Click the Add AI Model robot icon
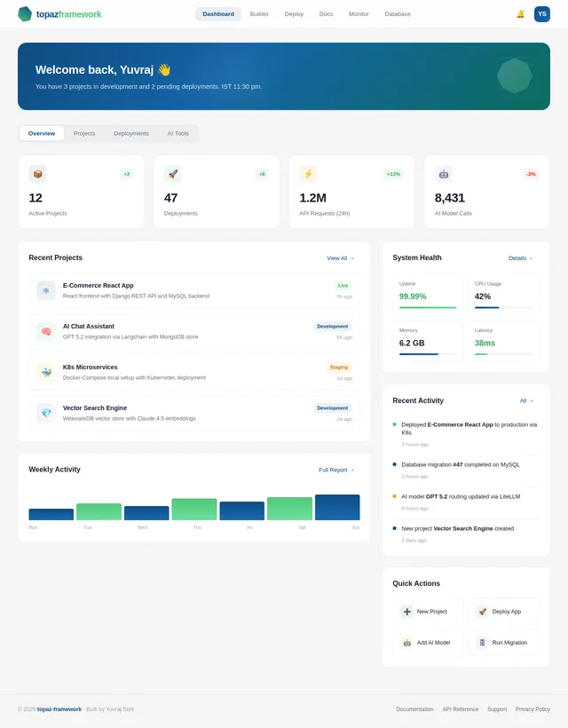This screenshot has height=728, width=568. pos(407,643)
